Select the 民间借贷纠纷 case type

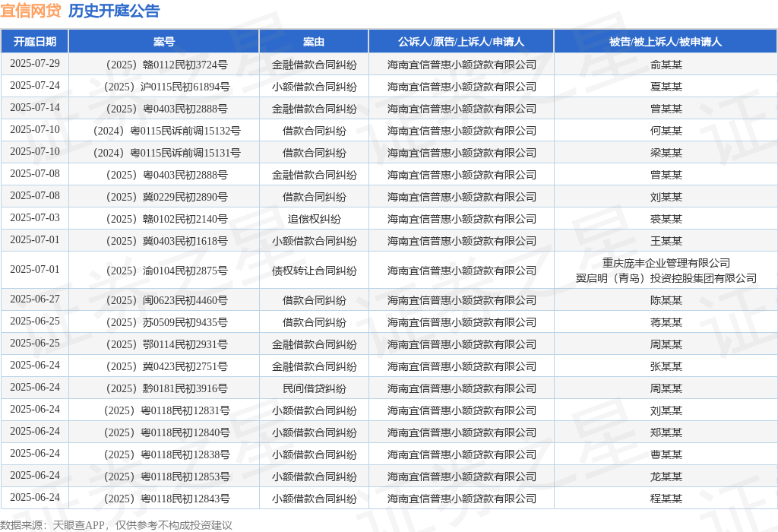click(314, 388)
